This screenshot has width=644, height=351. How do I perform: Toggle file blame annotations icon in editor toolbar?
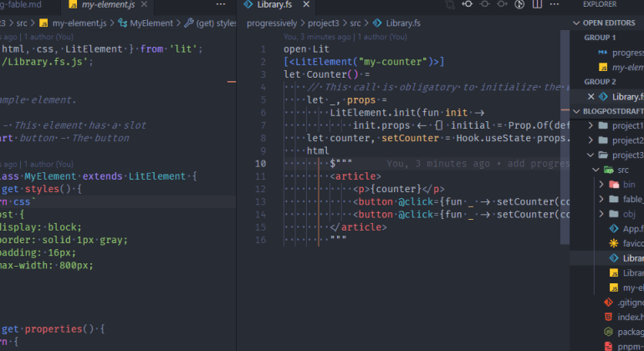pyautogui.click(x=521, y=6)
